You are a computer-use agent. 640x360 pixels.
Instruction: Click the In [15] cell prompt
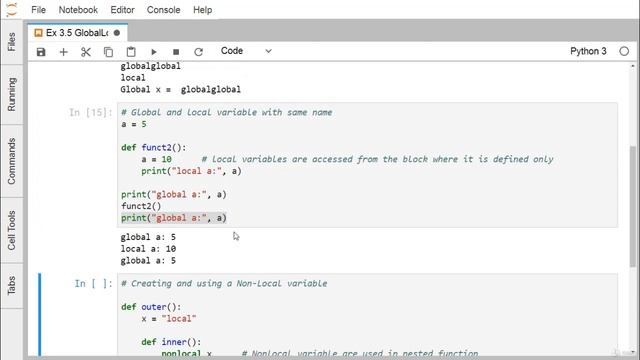[x=91, y=112]
